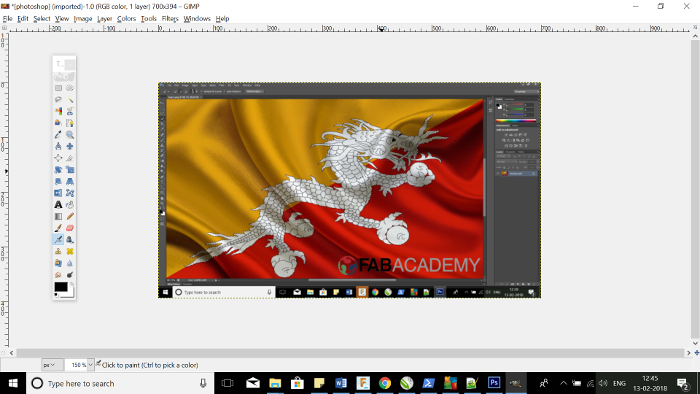This screenshot has height=394, width=700.
Task: Select the Text tool in toolbox
Action: point(58,205)
